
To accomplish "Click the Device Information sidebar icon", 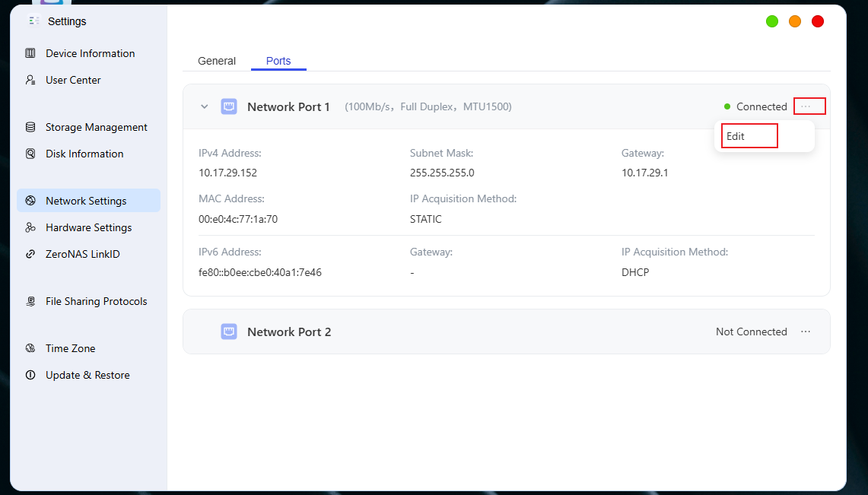I will point(30,53).
